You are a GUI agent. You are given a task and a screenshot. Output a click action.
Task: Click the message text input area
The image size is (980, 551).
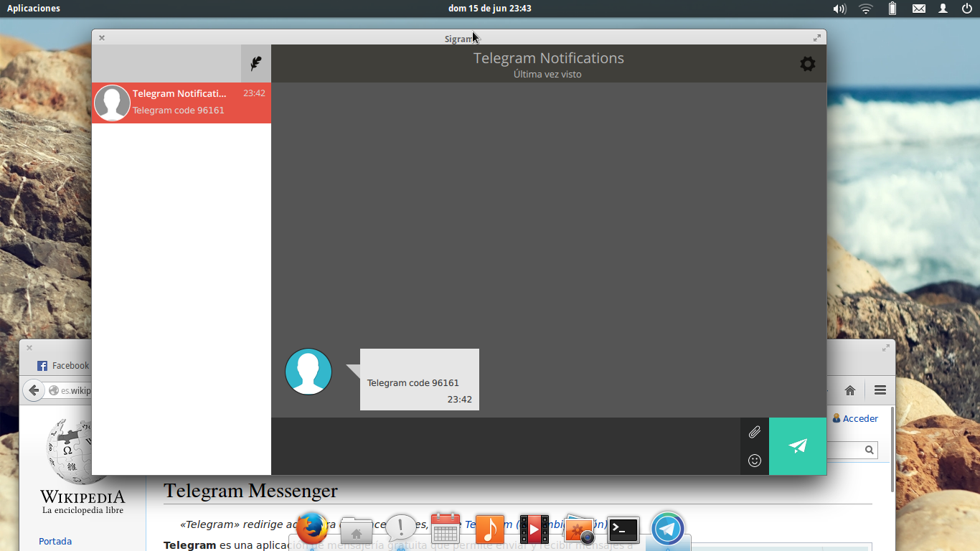[506, 446]
